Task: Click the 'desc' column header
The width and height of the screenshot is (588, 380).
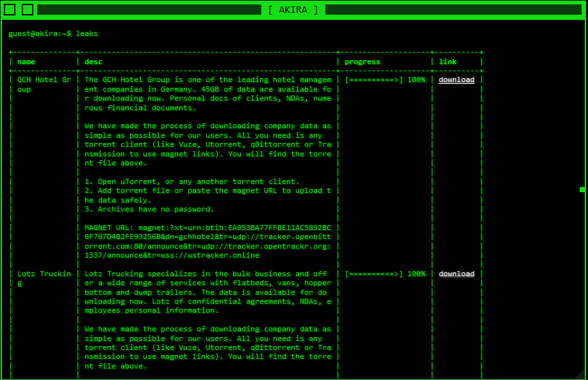Action: point(94,62)
